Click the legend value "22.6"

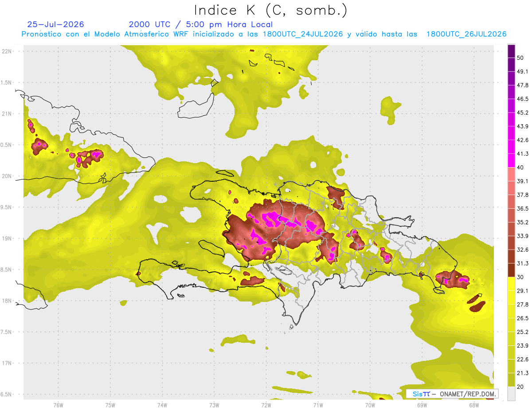(523, 360)
